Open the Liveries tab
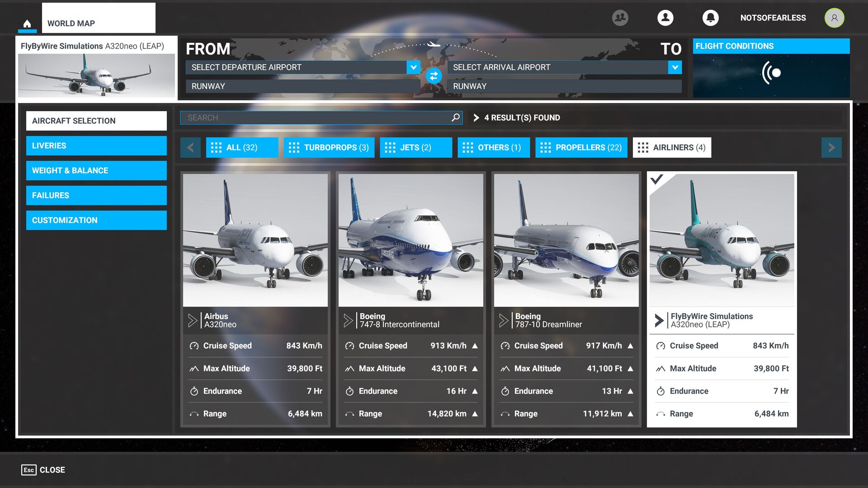 tap(96, 146)
